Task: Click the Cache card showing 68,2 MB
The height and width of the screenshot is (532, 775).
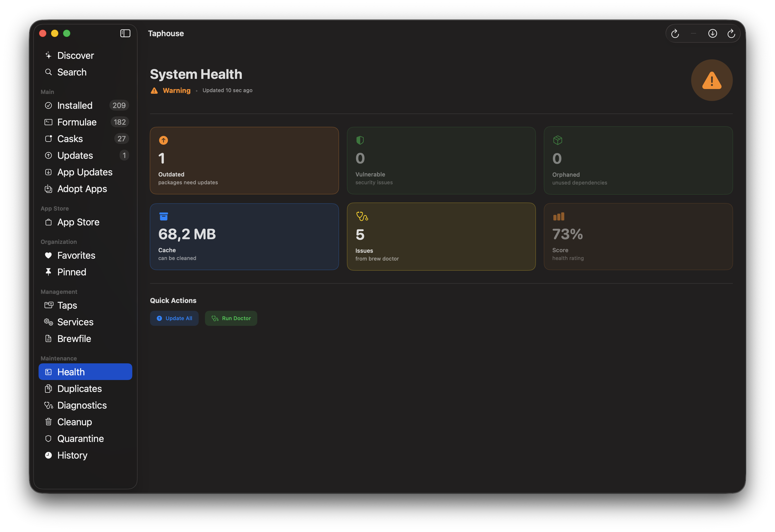Action: click(244, 237)
